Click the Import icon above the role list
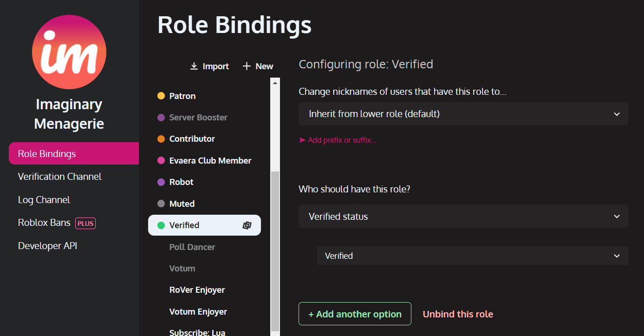 coord(194,66)
